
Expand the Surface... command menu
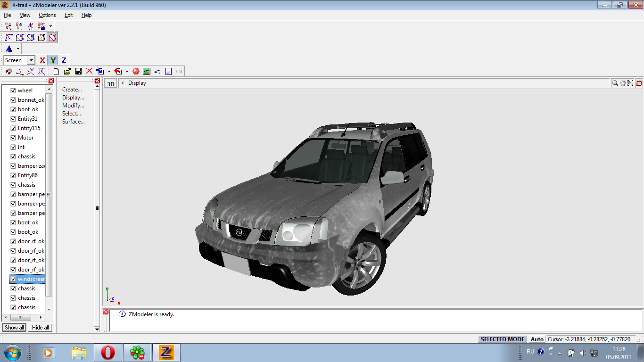pos(74,122)
